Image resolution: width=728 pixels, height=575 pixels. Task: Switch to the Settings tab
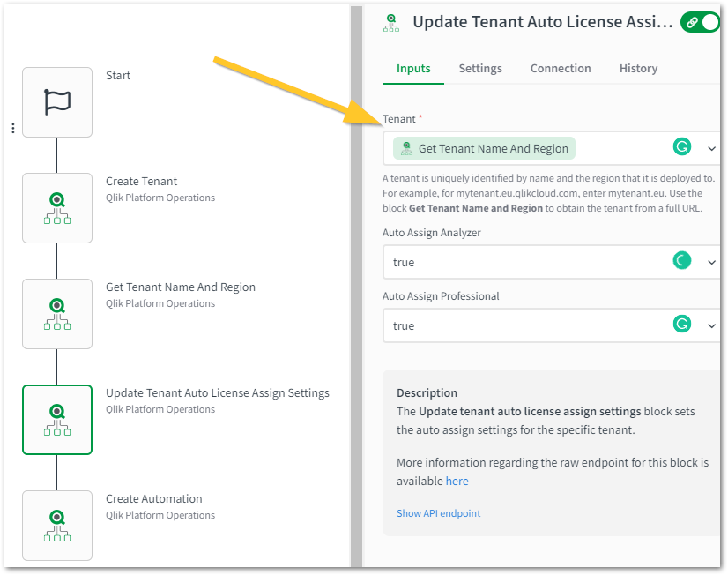point(480,69)
